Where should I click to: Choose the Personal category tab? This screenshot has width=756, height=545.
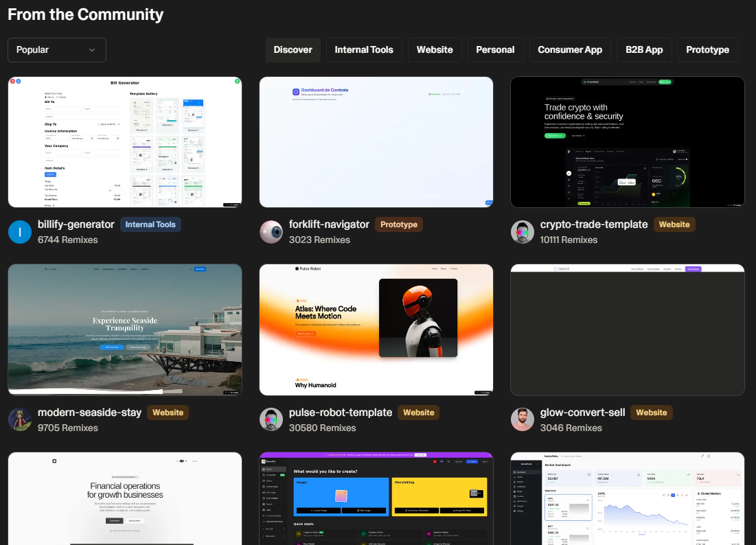[495, 50]
